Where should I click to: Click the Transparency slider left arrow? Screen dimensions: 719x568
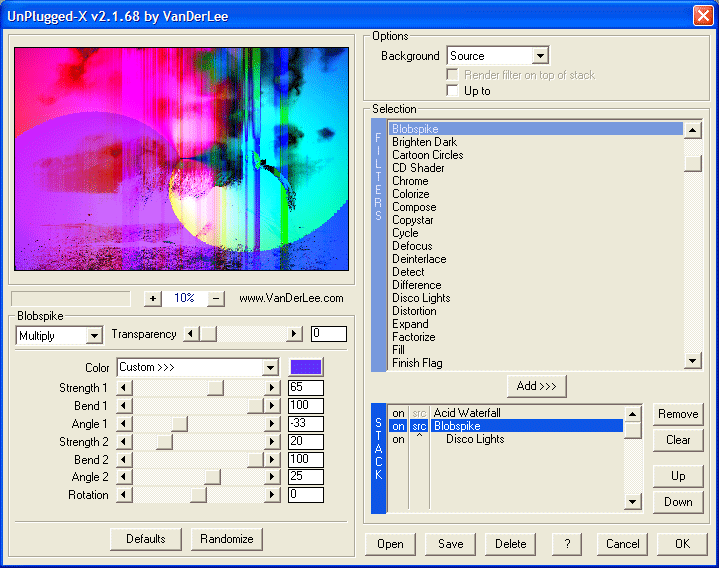191,334
